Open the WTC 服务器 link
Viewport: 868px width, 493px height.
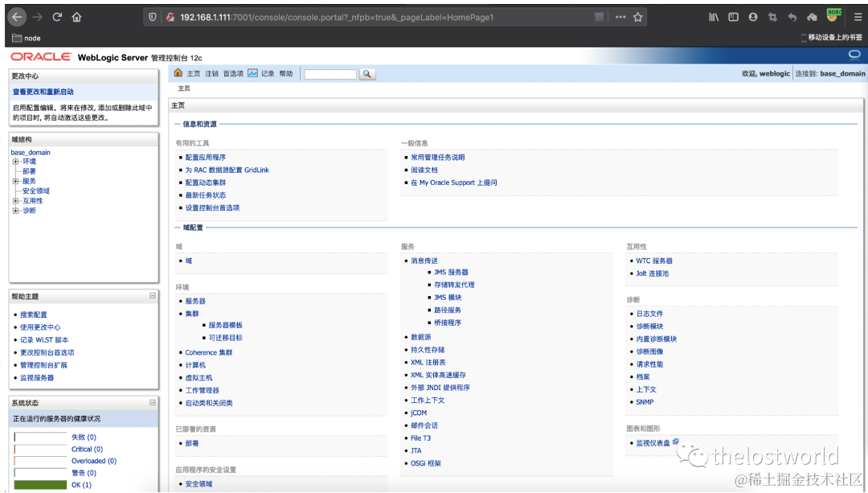coord(654,261)
